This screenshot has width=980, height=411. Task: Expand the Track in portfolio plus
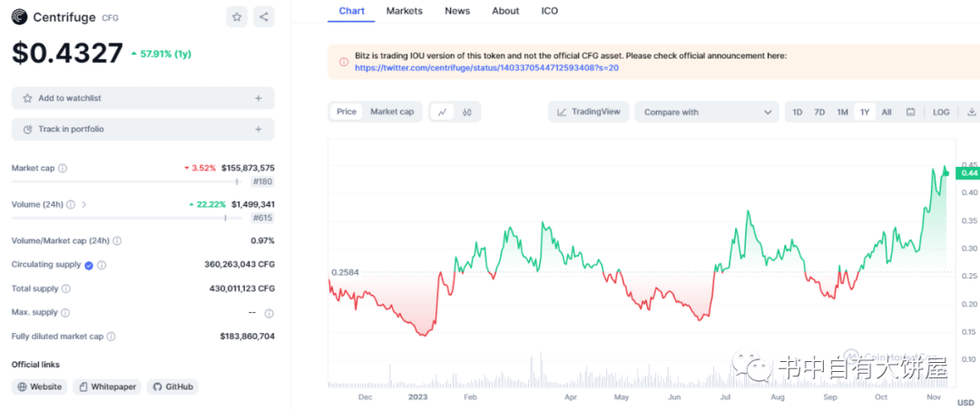click(x=258, y=130)
